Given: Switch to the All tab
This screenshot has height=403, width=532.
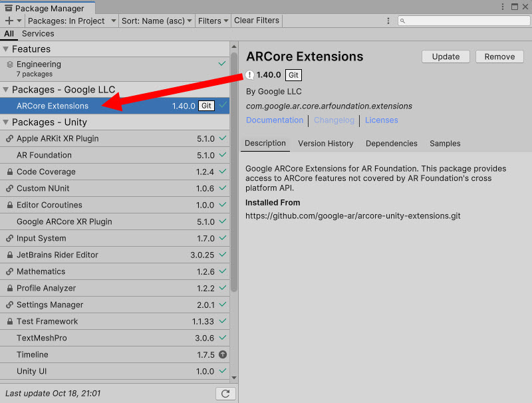Looking at the screenshot, I should 9,33.
